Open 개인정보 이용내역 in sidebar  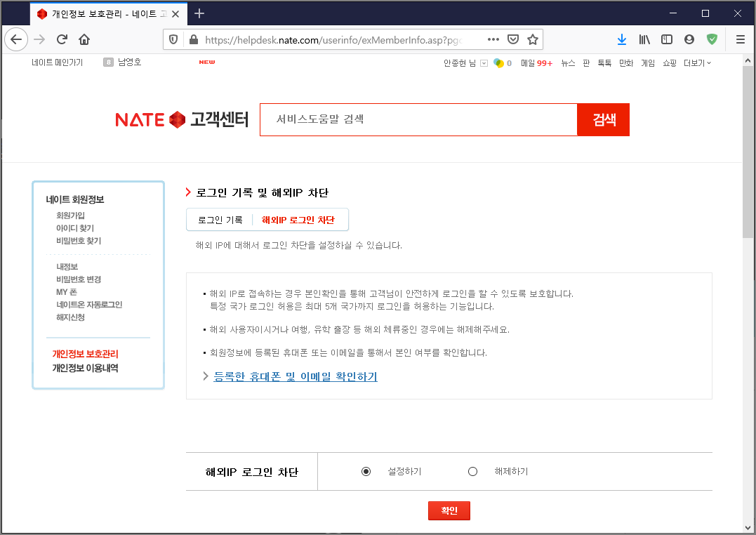tap(86, 368)
